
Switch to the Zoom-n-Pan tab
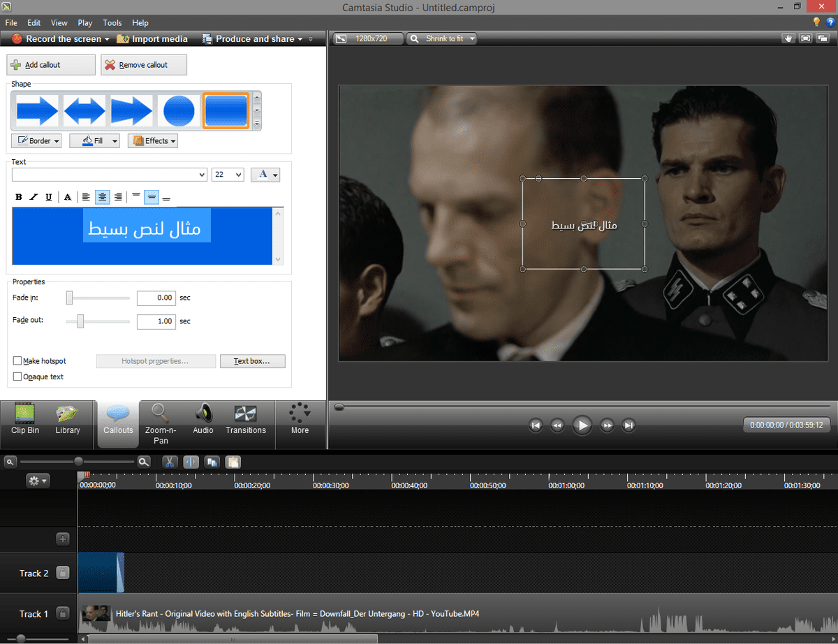(x=161, y=424)
